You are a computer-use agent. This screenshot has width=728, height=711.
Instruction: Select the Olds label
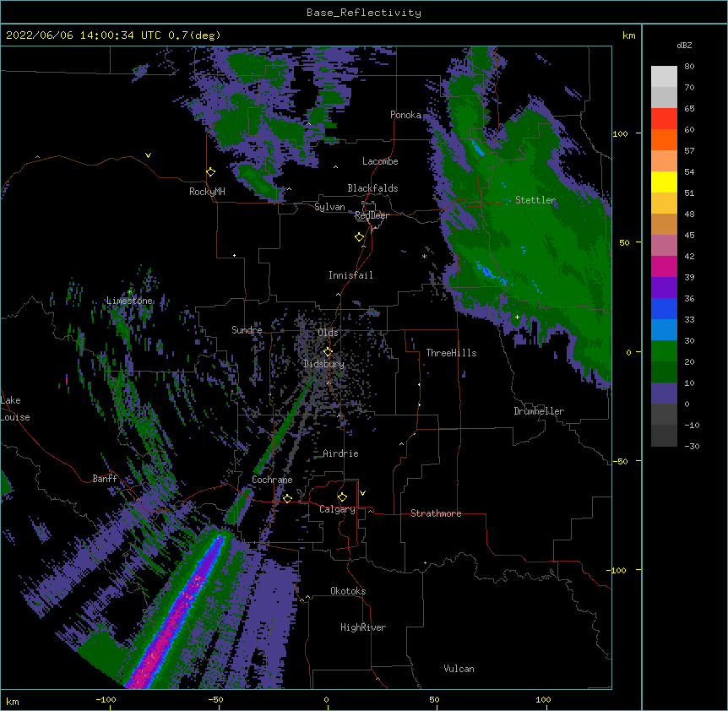tap(328, 333)
